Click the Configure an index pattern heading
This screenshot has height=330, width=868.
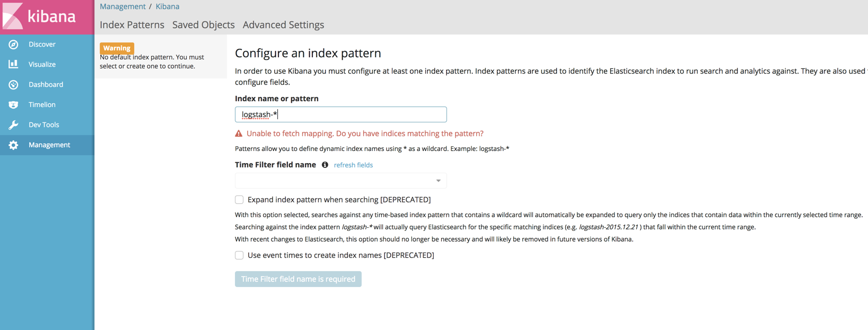(308, 53)
